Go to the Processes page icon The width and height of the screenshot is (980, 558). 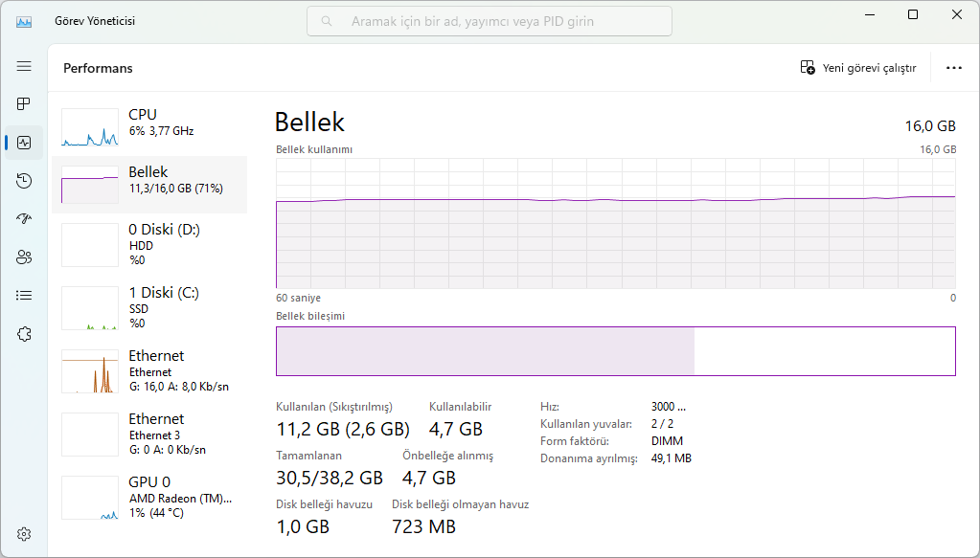pos(24,103)
